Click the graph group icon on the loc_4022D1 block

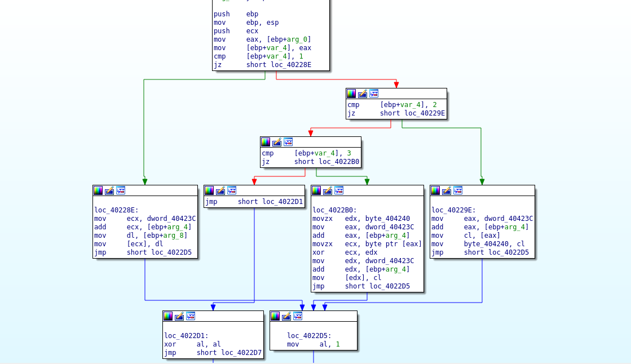point(191,316)
